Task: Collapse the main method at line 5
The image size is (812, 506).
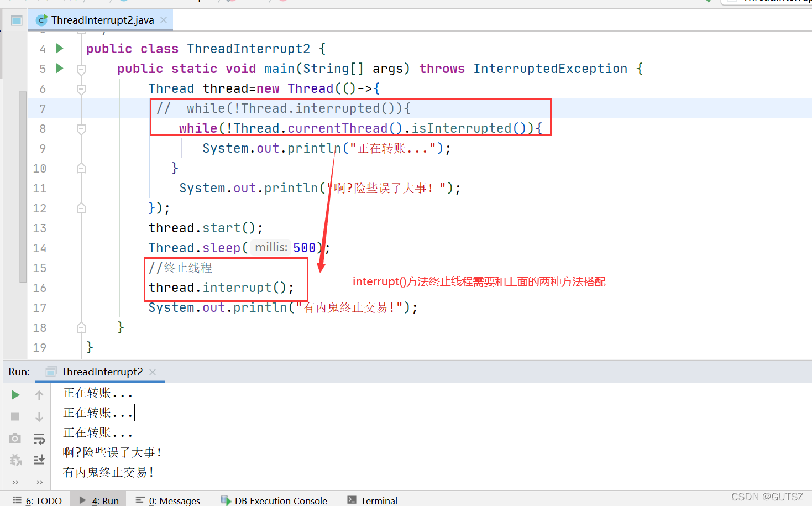Action: (x=81, y=69)
